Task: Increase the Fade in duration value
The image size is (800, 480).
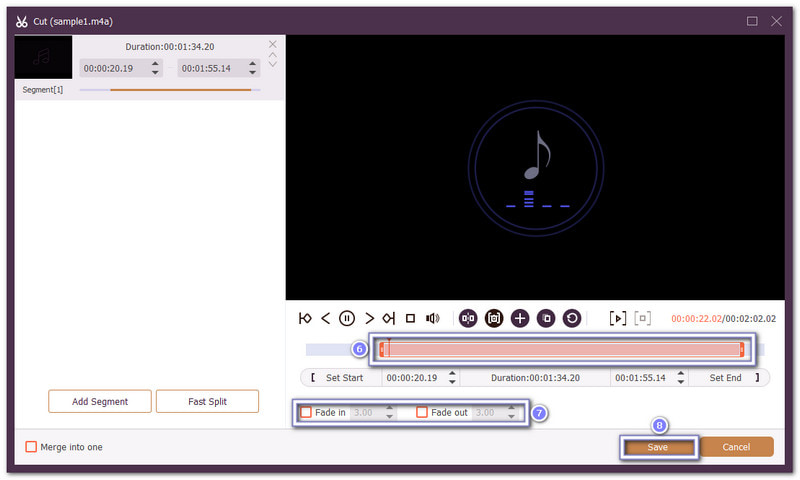Action: (390, 408)
